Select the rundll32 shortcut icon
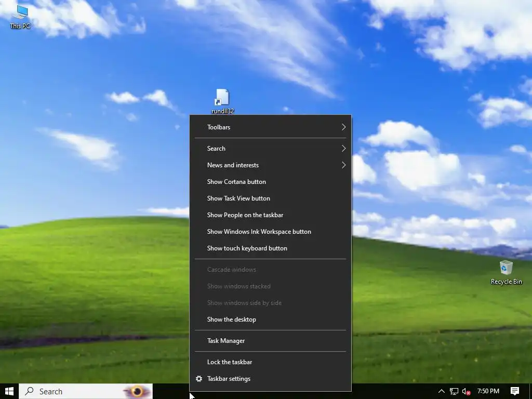The width and height of the screenshot is (532, 399). pos(222,101)
